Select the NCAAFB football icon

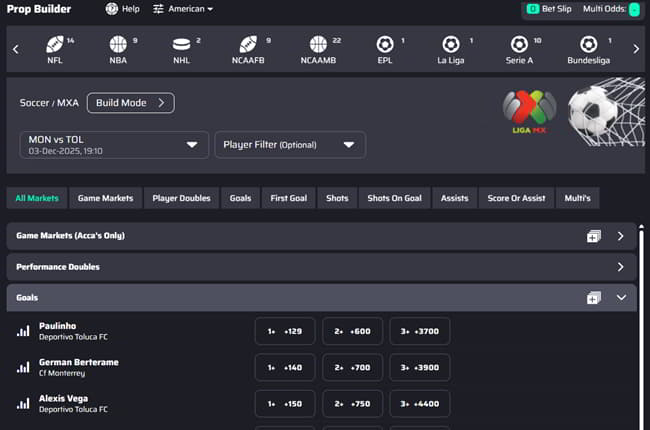pos(248,44)
